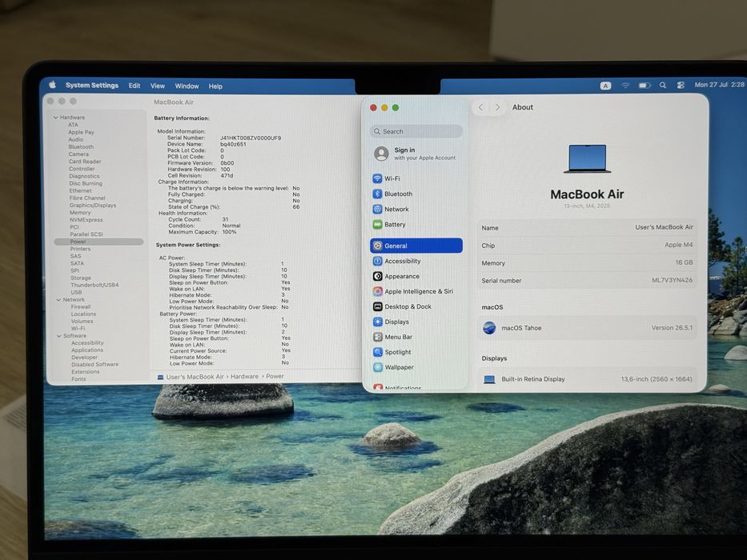Open the System Settings menu
747x560 pixels.
92,86
